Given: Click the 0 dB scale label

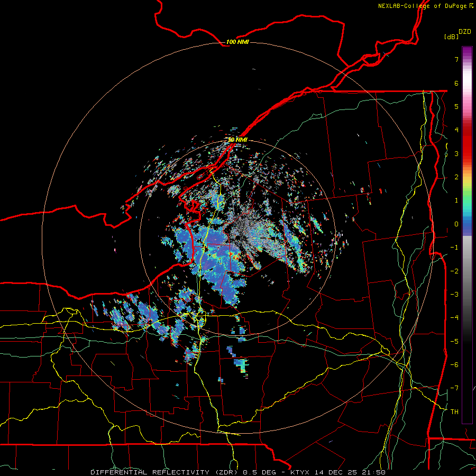Looking at the screenshot, I should (x=456, y=224).
